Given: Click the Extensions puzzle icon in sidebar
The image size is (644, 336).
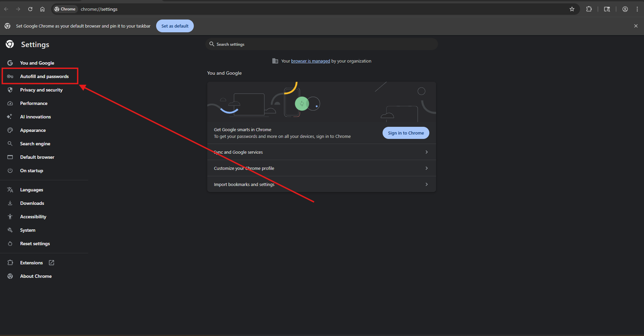Looking at the screenshot, I should click(10, 263).
